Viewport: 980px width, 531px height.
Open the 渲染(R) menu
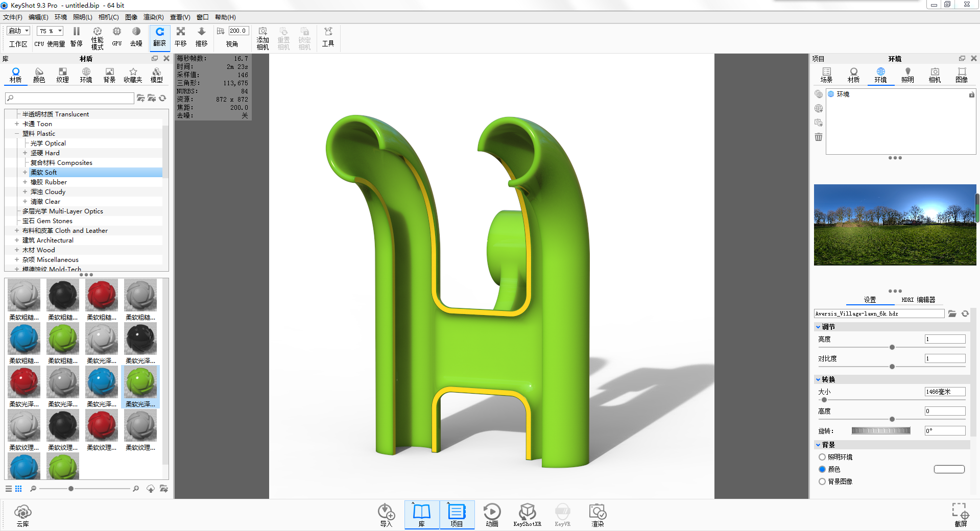coord(154,17)
